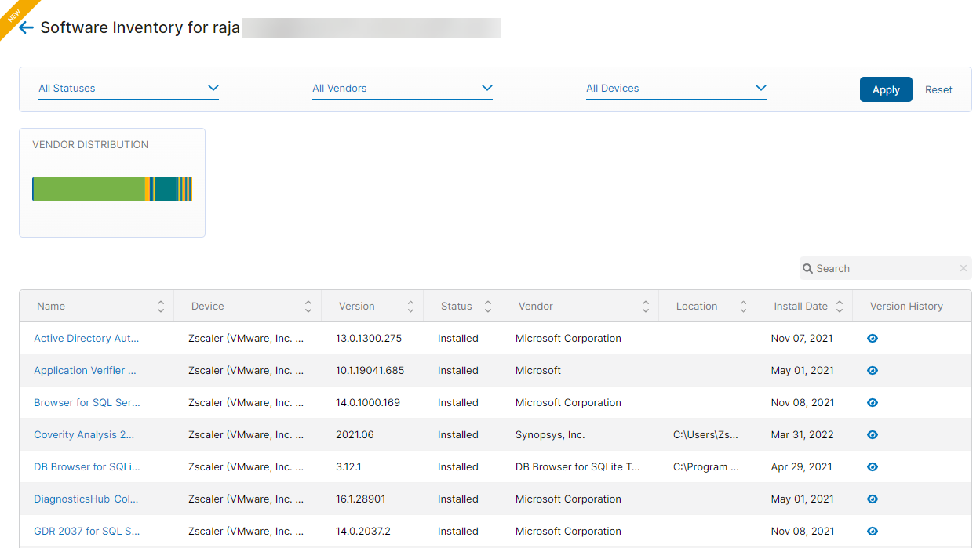Sort the Vendor column
The height and width of the screenshot is (548, 980).
[x=645, y=306]
